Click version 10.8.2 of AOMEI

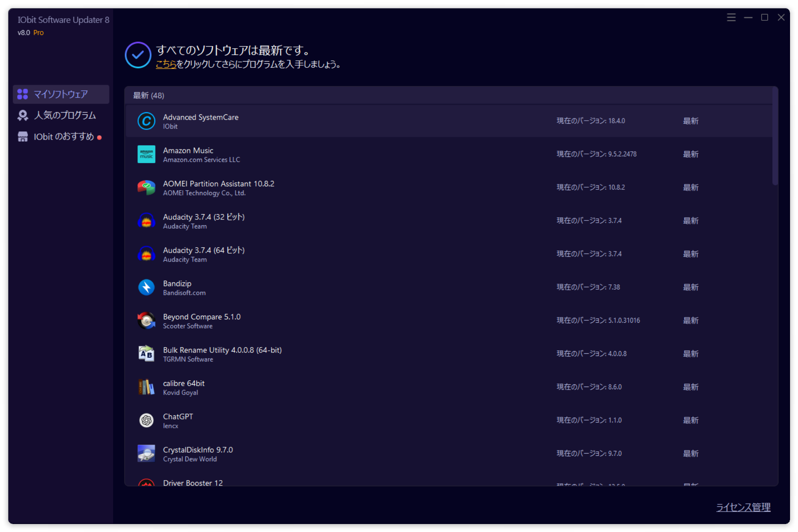(617, 188)
